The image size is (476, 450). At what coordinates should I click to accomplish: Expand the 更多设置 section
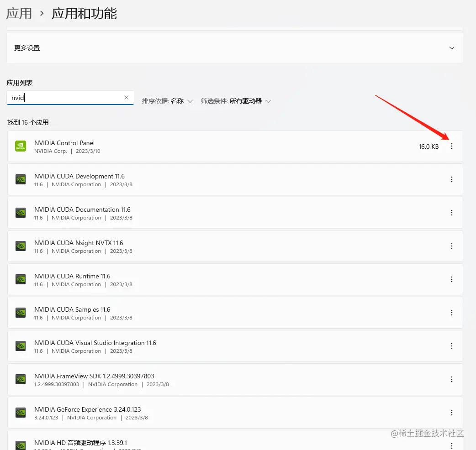[451, 47]
